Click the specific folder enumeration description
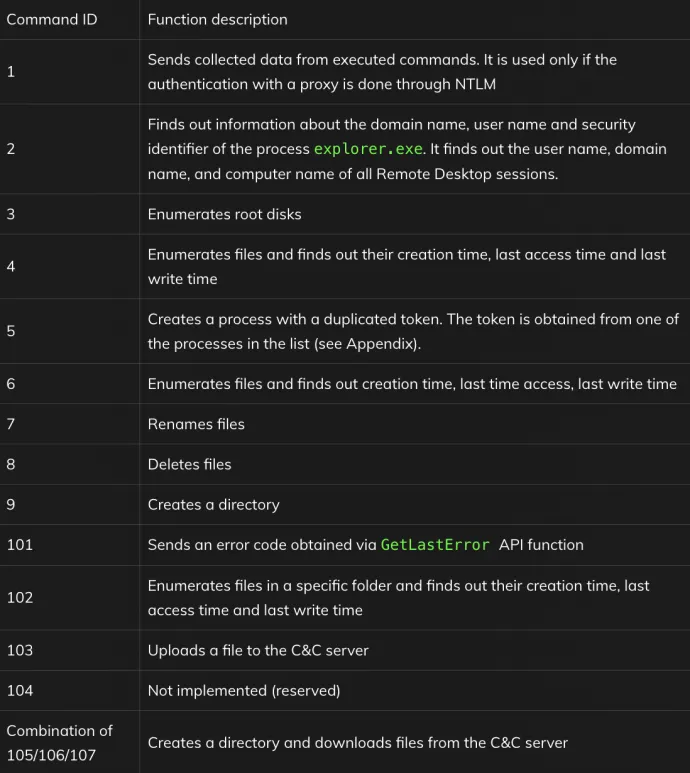 [x=398, y=597]
